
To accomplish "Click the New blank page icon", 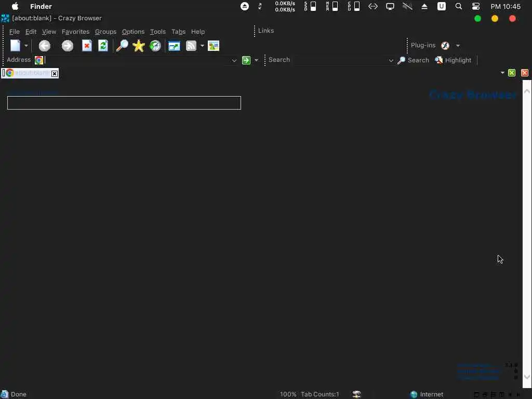I will (15, 46).
